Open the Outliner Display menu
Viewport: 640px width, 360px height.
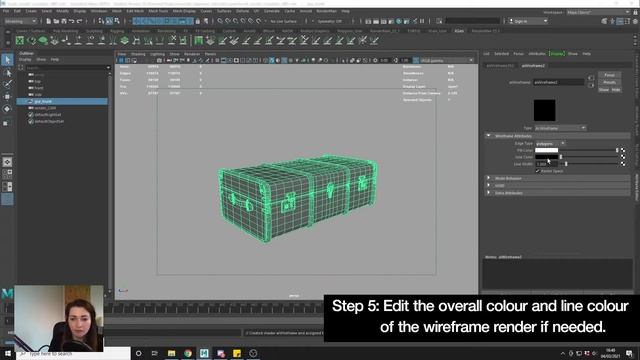[25, 60]
